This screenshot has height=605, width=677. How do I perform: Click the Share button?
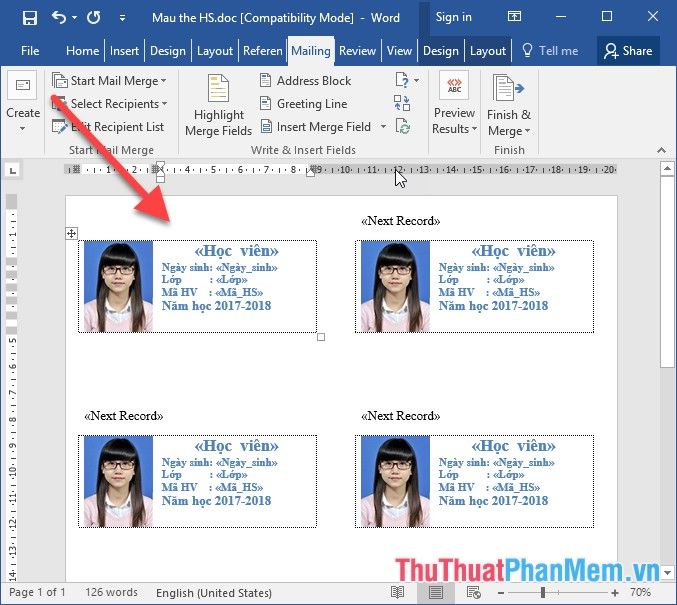[x=626, y=51]
